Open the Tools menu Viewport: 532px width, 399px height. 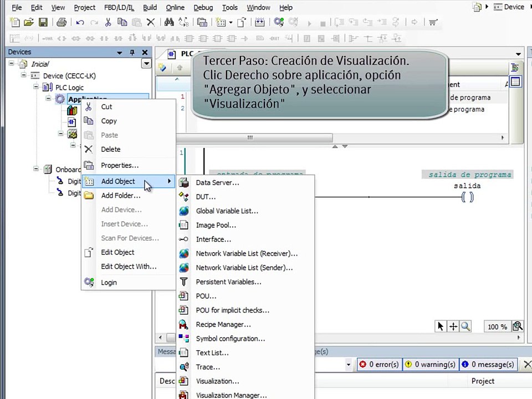coord(229,7)
